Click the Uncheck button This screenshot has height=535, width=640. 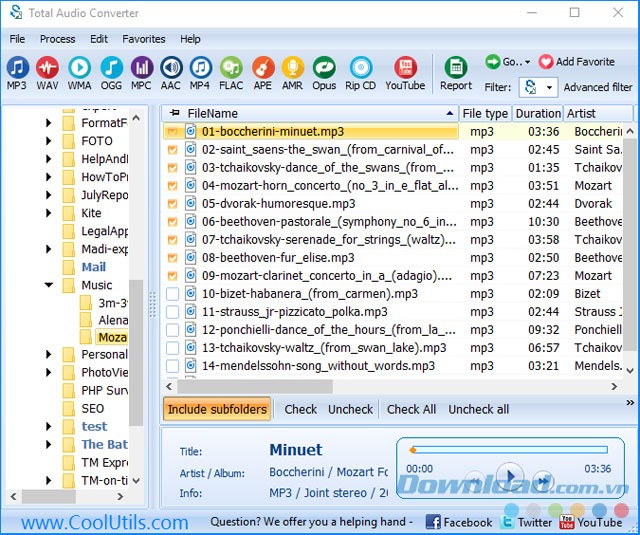point(350,409)
